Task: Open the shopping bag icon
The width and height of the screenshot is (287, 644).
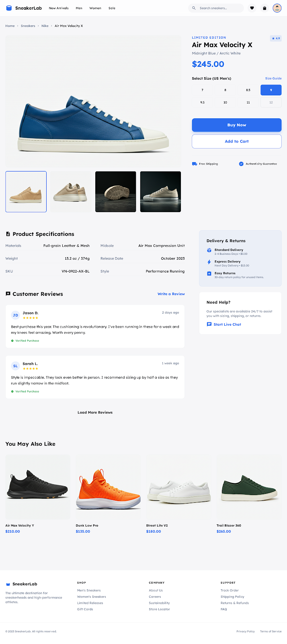Action: (x=264, y=8)
